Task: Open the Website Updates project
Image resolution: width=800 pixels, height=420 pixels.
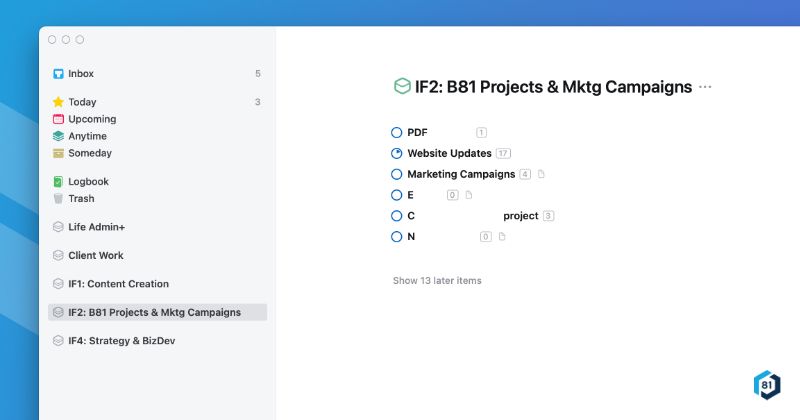Action: pyautogui.click(x=449, y=153)
